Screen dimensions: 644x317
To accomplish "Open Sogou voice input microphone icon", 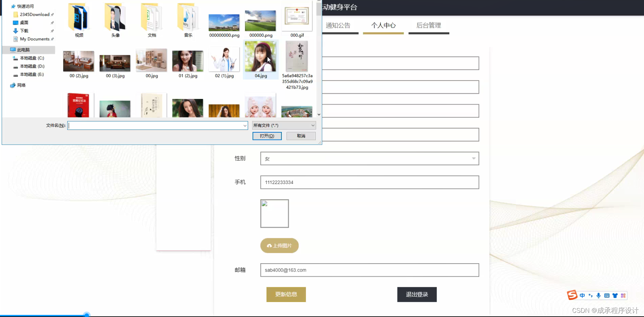I will tap(599, 295).
